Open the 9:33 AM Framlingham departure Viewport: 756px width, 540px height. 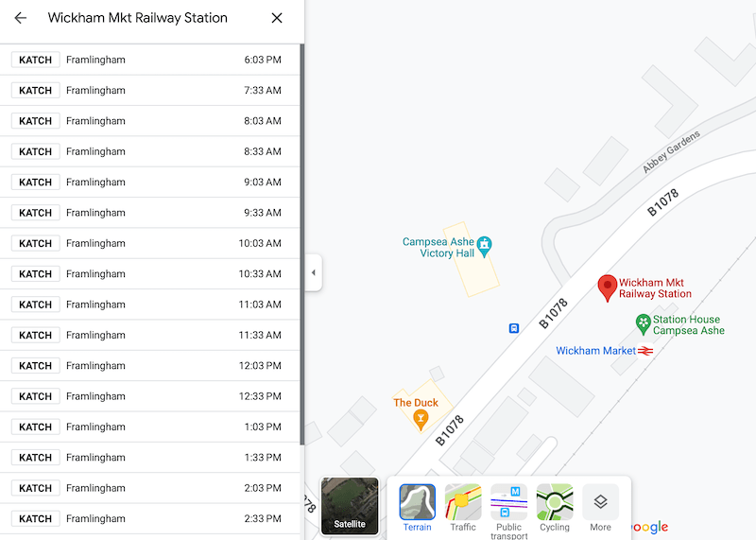click(151, 213)
